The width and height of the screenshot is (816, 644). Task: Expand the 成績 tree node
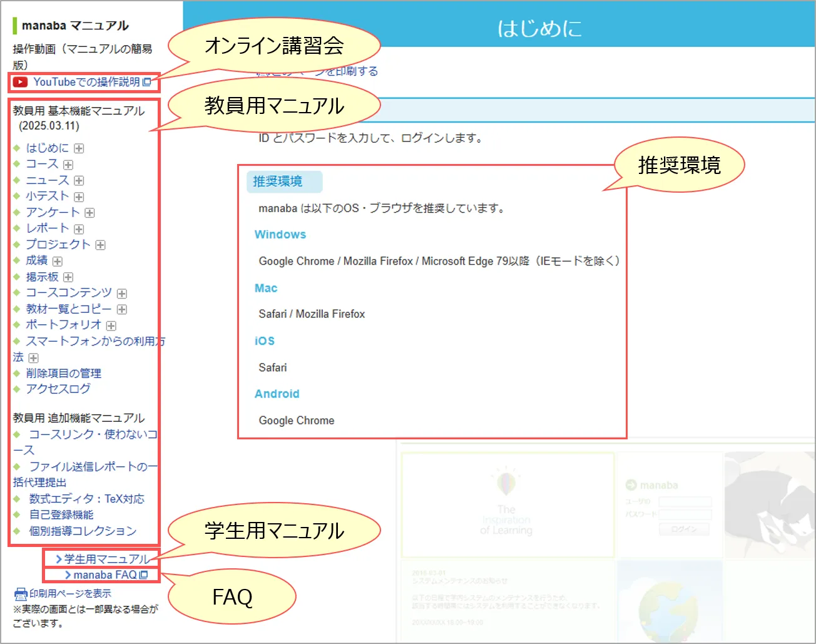click(x=58, y=261)
